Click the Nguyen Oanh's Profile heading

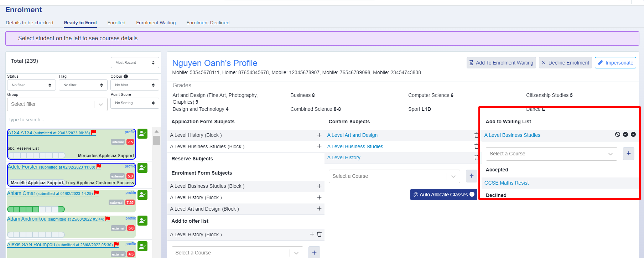coord(215,63)
